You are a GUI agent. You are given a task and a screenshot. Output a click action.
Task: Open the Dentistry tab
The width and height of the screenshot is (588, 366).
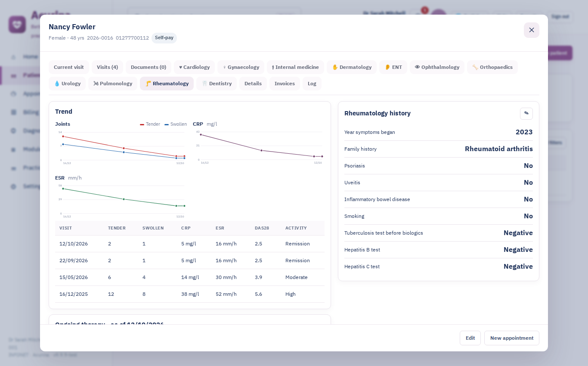tap(217, 84)
